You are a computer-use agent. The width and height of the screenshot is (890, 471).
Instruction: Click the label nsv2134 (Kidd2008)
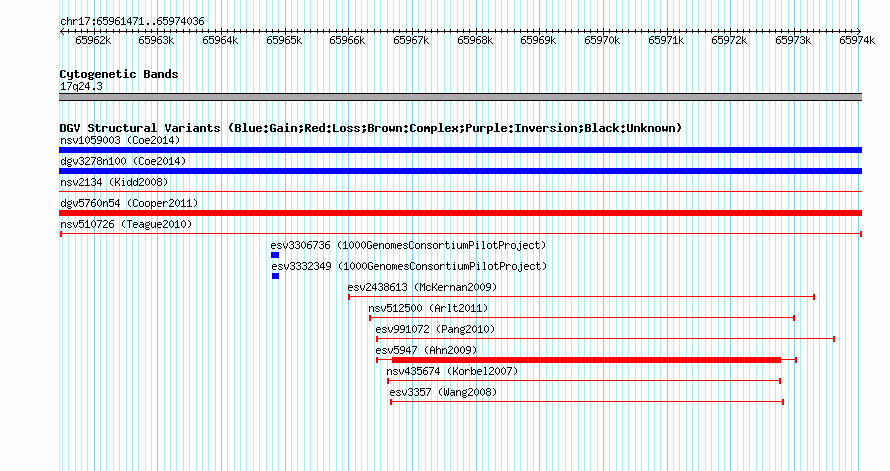[114, 182]
